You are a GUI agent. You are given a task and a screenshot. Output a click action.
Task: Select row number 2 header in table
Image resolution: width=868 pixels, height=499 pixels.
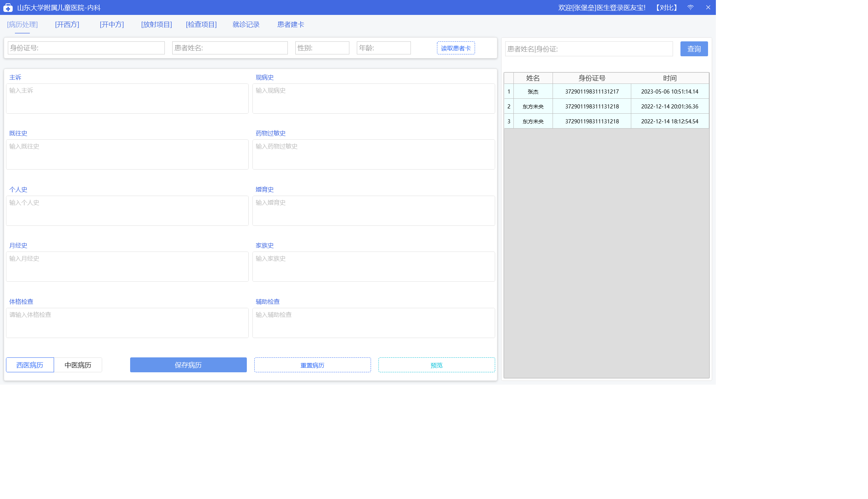tap(509, 107)
